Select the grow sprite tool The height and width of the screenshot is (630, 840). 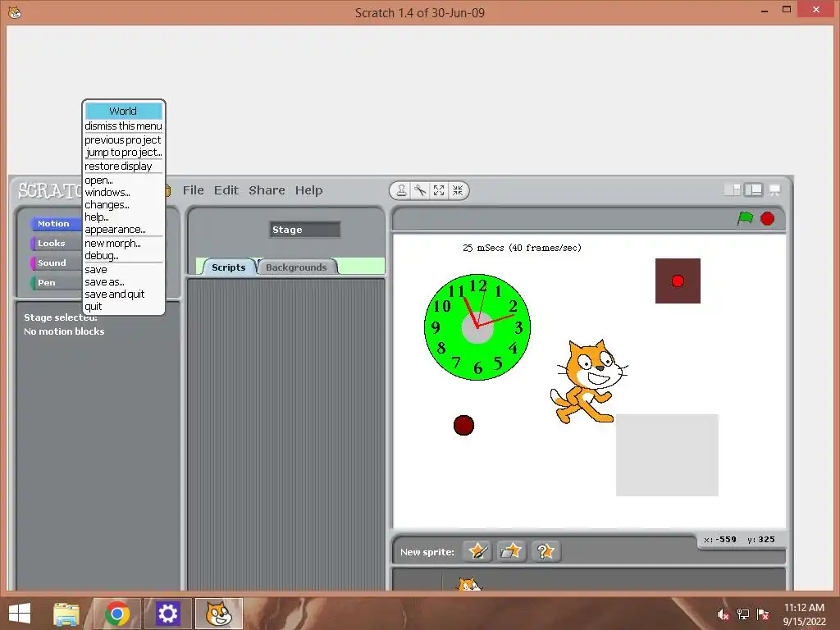(439, 190)
